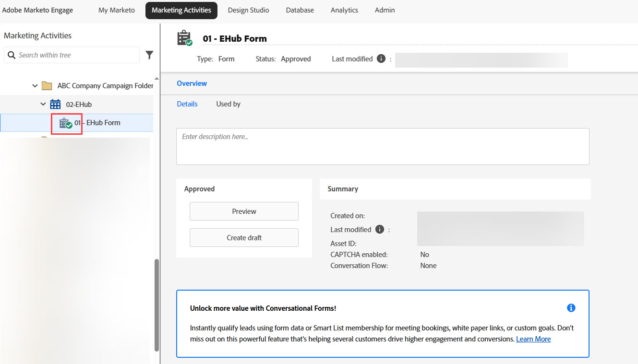Click the CAPTCHA enabled value 'No'
This screenshot has width=638, height=364.
point(424,255)
